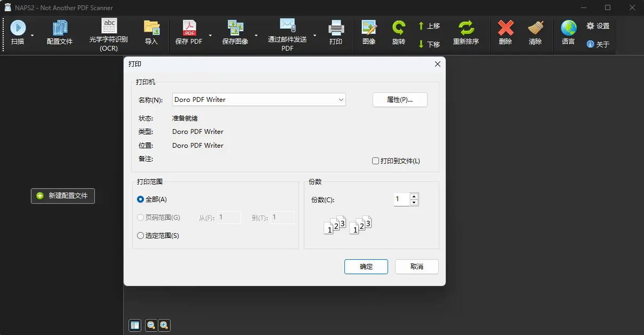The height and width of the screenshot is (335, 644).
Task: Click the 打印 printer toolbar icon
Action: click(336, 28)
